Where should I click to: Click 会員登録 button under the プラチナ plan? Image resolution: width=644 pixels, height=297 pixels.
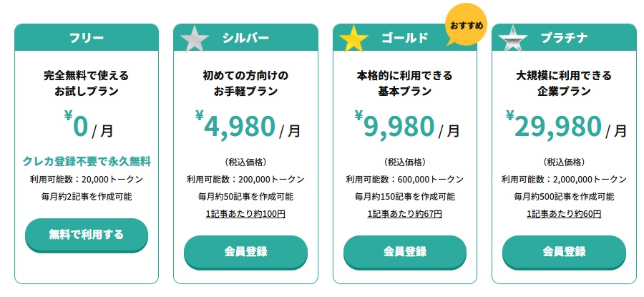[x=564, y=251]
